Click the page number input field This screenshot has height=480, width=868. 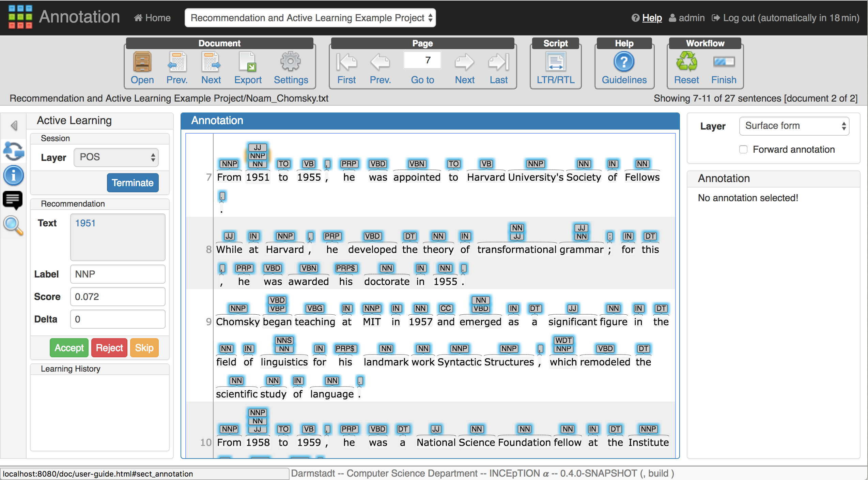[422, 60]
